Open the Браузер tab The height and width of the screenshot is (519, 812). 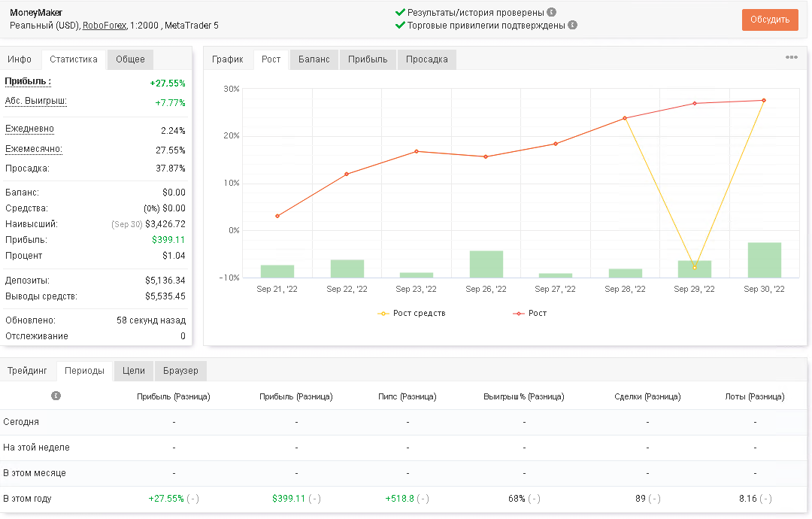[x=180, y=371]
